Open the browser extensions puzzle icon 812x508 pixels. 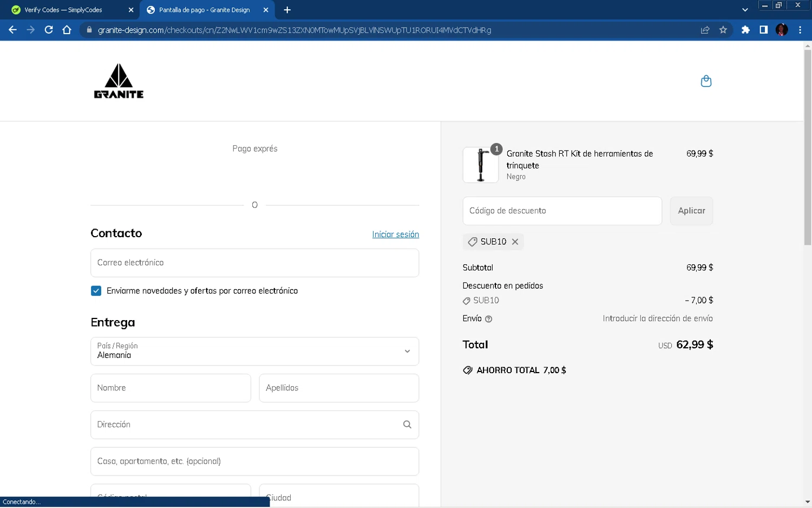(745, 30)
